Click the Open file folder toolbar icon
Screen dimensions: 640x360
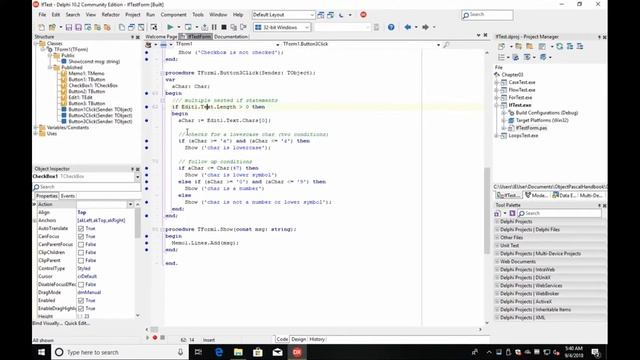click(x=52, y=27)
